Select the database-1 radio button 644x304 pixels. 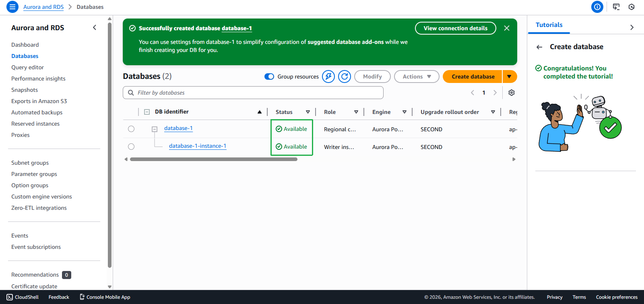(x=131, y=129)
